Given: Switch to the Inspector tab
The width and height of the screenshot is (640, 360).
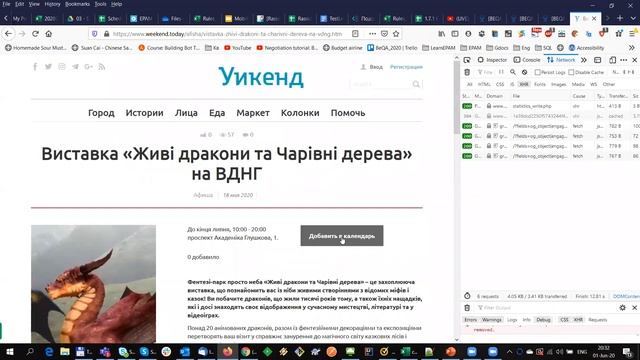Looking at the screenshot, I should click(x=492, y=60).
